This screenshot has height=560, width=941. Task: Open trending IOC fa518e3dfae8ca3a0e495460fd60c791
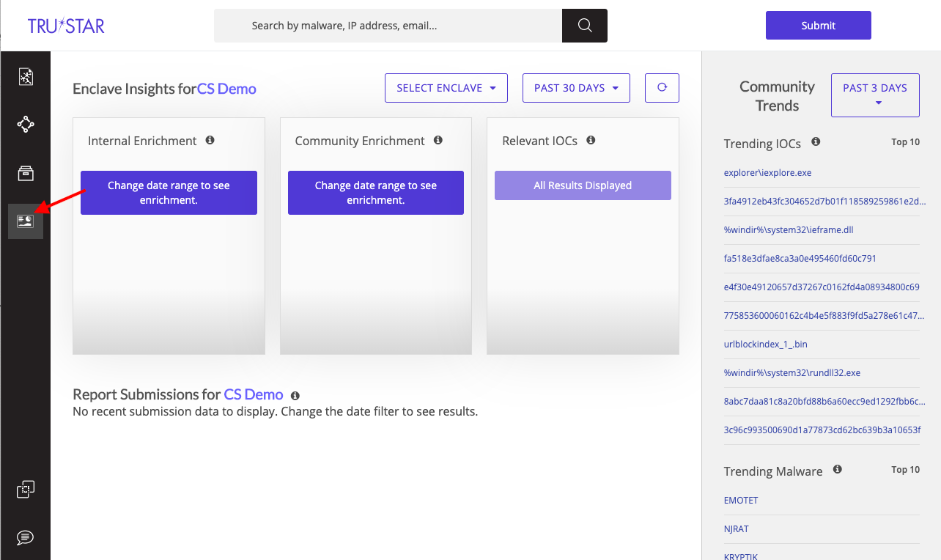pyautogui.click(x=800, y=258)
